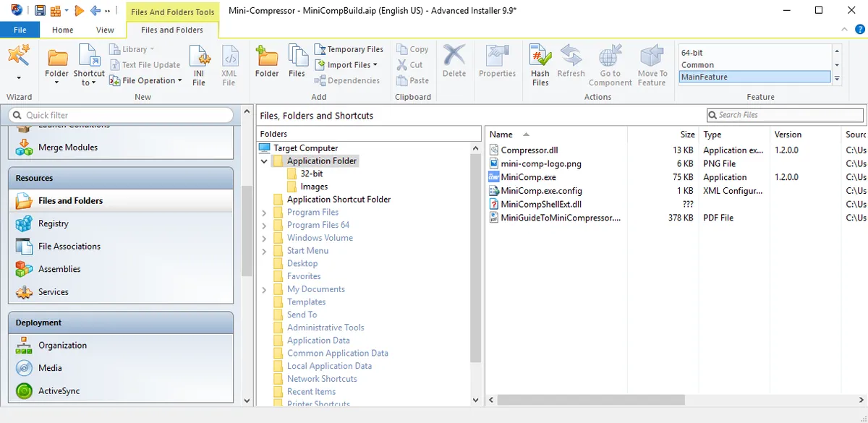Screen dimensions: 868x423
Task: Click the Files And Folders Tools tab header
Action: click(172, 12)
